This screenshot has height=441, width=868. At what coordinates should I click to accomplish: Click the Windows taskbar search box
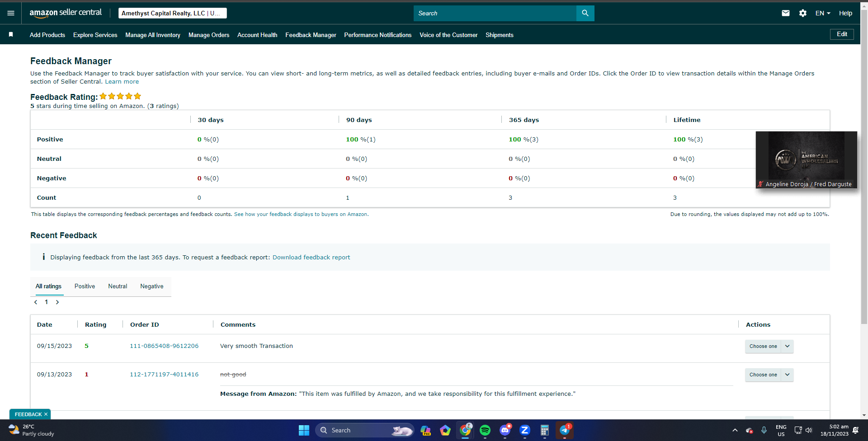[364, 430]
